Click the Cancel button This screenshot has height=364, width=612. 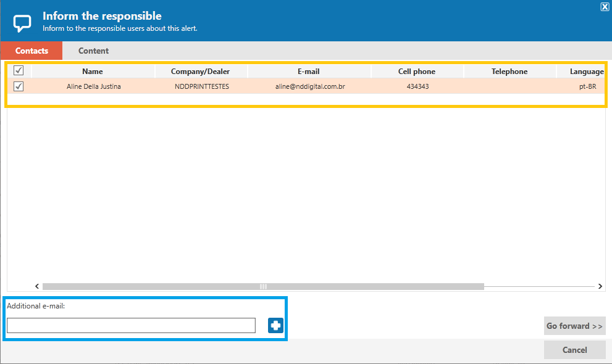pos(574,350)
